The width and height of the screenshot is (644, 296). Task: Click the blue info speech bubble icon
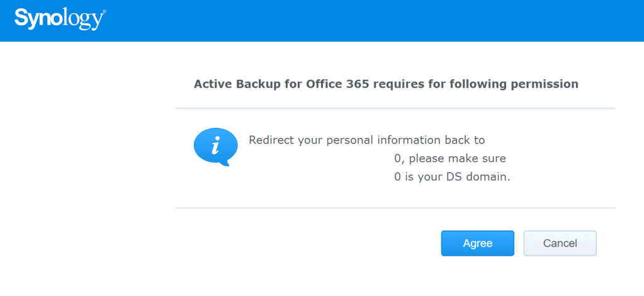(x=215, y=147)
